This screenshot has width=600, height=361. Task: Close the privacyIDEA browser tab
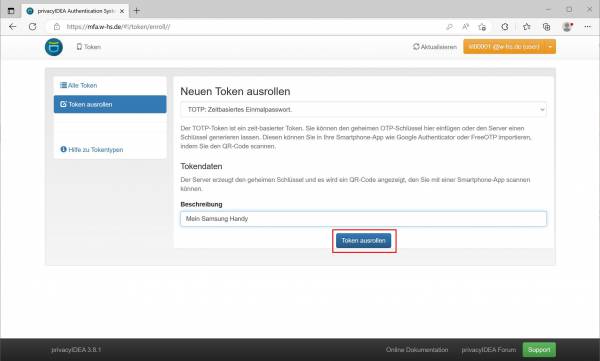[x=122, y=11]
